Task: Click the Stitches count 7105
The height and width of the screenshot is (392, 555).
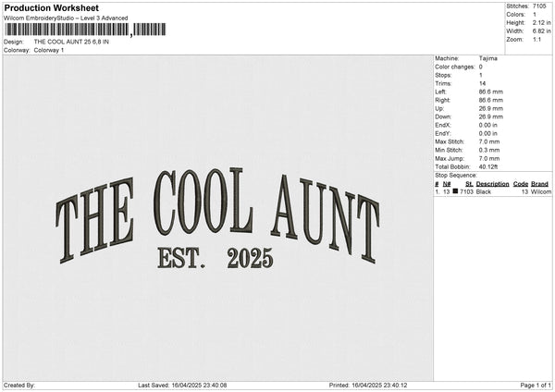Action: 539,6
